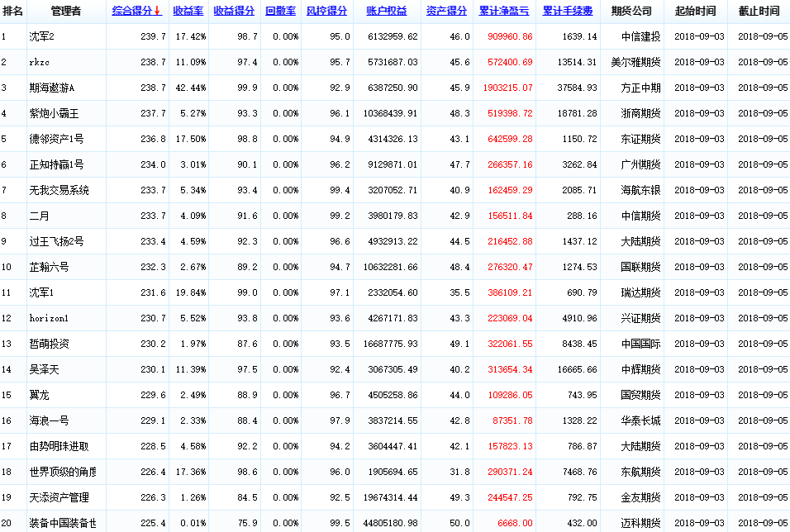The width and height of the screenshot is (790, 532).
Task: Select manager 无我交易系统
Action: pos(59,191)
